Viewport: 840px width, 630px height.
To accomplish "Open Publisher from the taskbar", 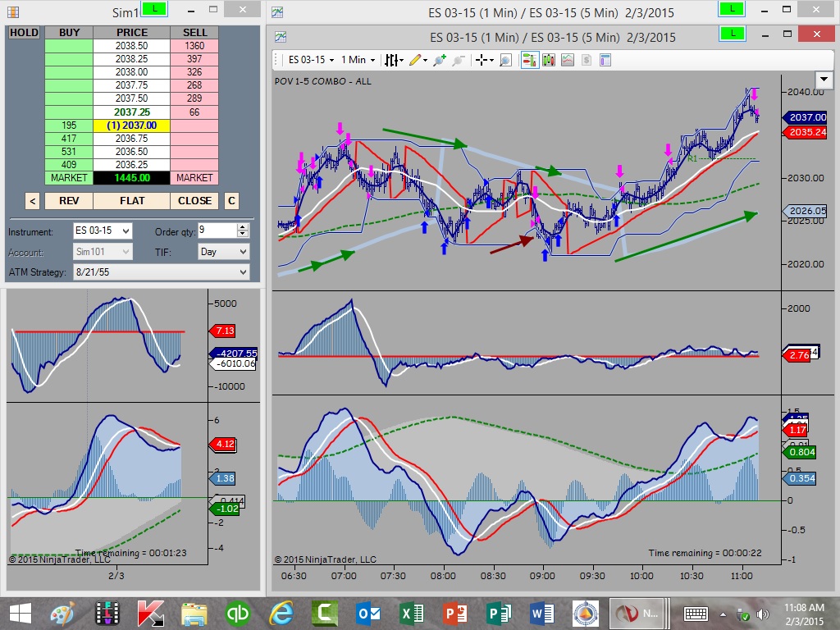I will (x=499, y=614).
